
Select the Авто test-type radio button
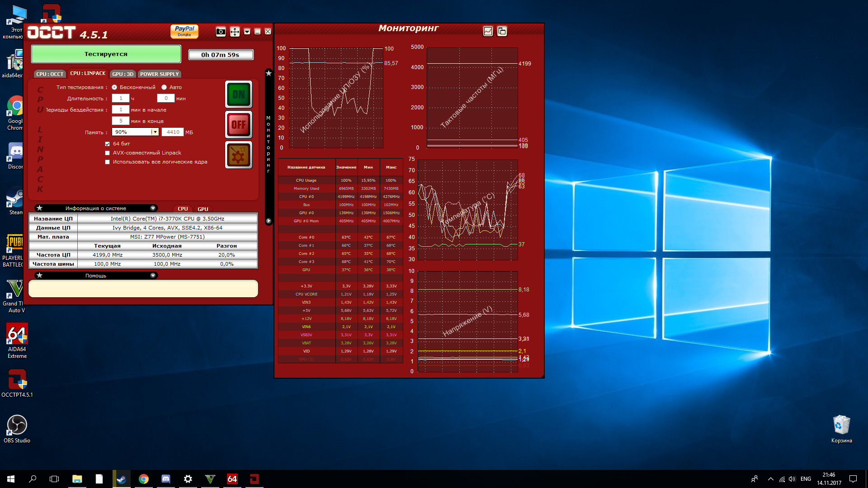pyautogui.click(x=164, y=87)
